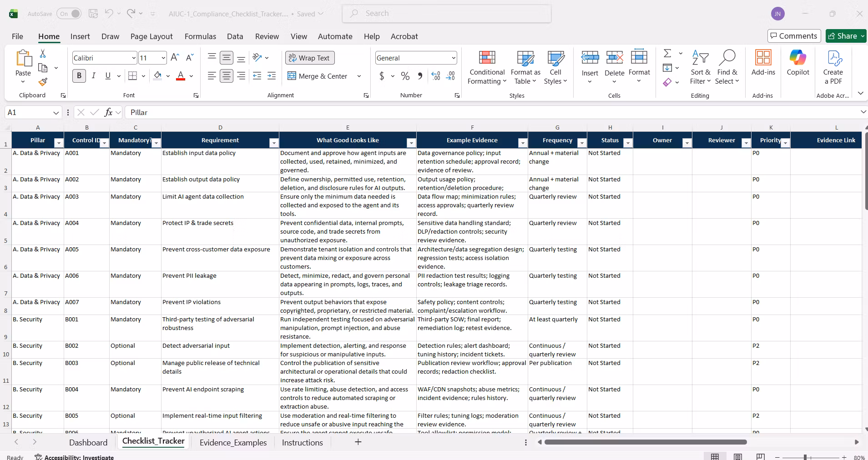Click the AutoSum sigma icon
This screenshot has width=868, height=460.
pos(667,54)
